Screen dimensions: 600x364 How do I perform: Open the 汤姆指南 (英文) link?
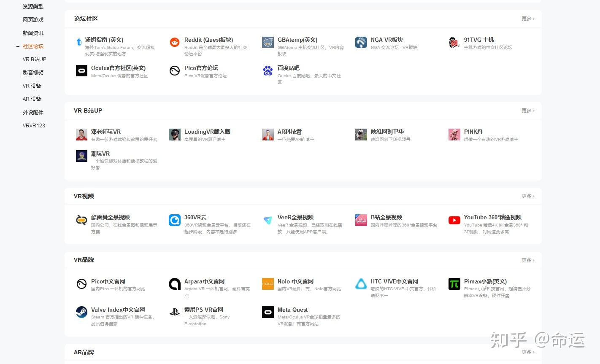tap(104, 40)
